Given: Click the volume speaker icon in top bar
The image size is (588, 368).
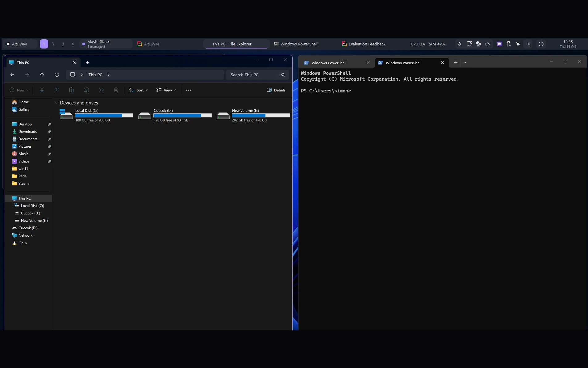Looking at the screenshot, I should (459, 44).
